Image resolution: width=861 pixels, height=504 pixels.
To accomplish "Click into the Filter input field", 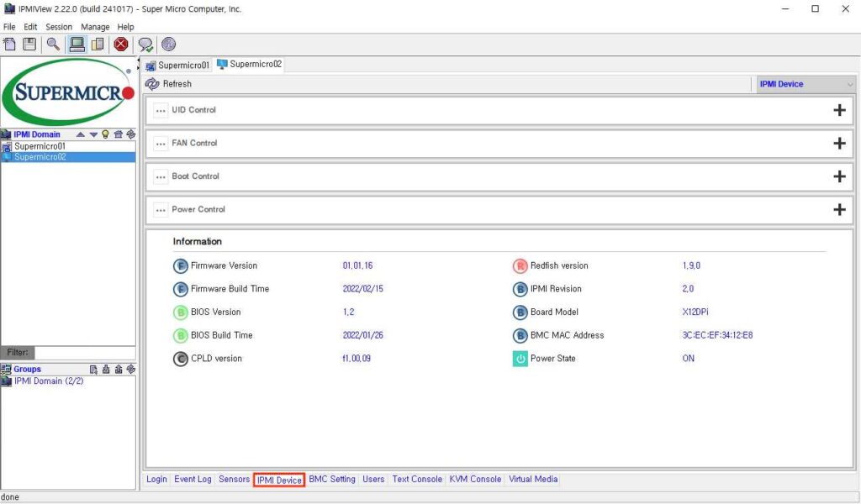I will tap(85, 352).
